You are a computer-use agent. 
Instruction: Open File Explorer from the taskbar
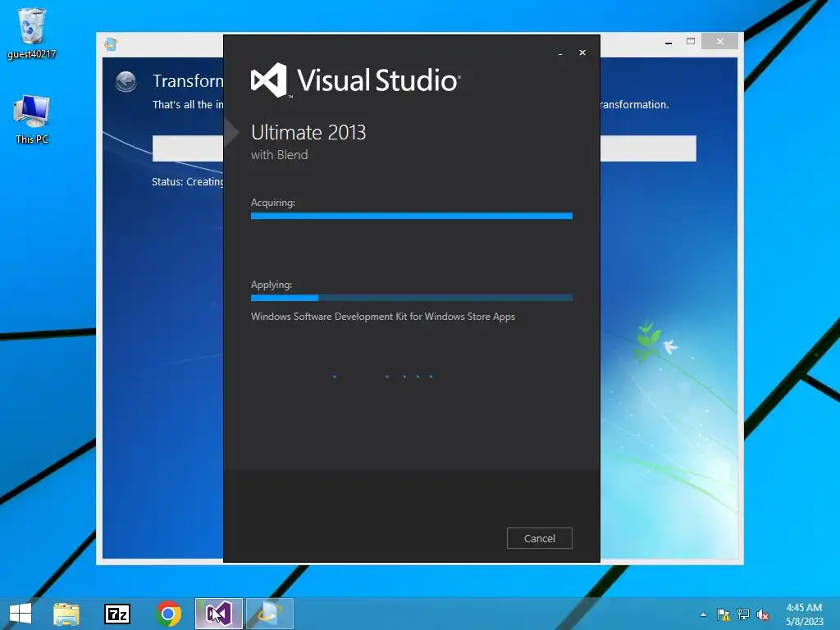click(66, 614)
